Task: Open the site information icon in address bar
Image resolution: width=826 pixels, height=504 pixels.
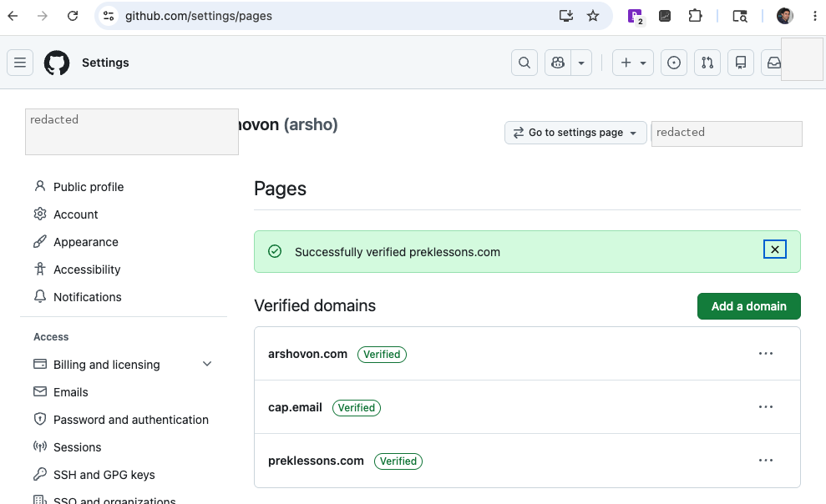Action: click(x=109, y=16)
